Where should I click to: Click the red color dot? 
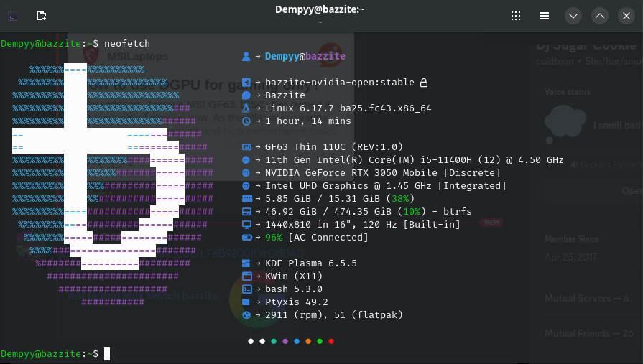point(331,341)
